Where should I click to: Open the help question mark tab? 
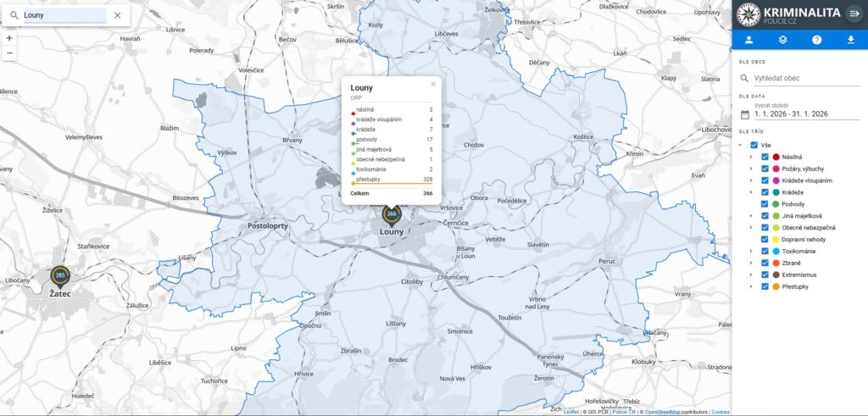pyautogui.click(x=817, y=40)
